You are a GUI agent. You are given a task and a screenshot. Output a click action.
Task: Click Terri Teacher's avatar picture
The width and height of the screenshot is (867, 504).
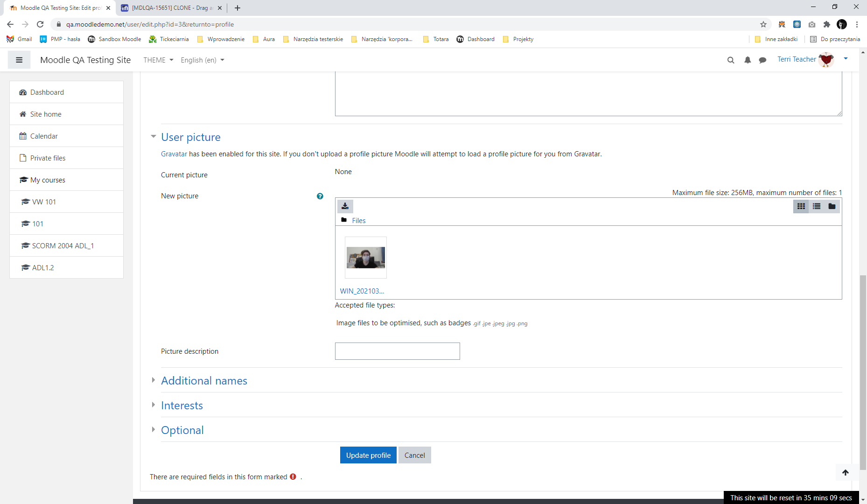point(826,59)
